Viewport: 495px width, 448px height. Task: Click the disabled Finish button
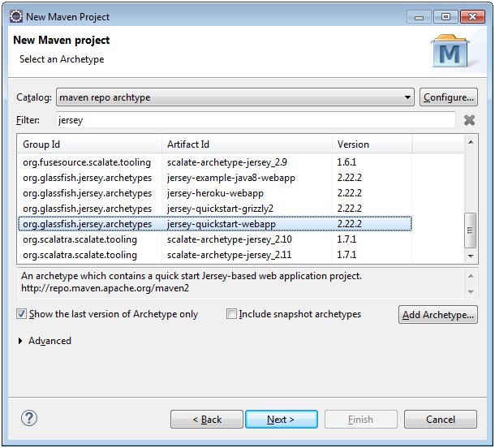pos(361,420)
